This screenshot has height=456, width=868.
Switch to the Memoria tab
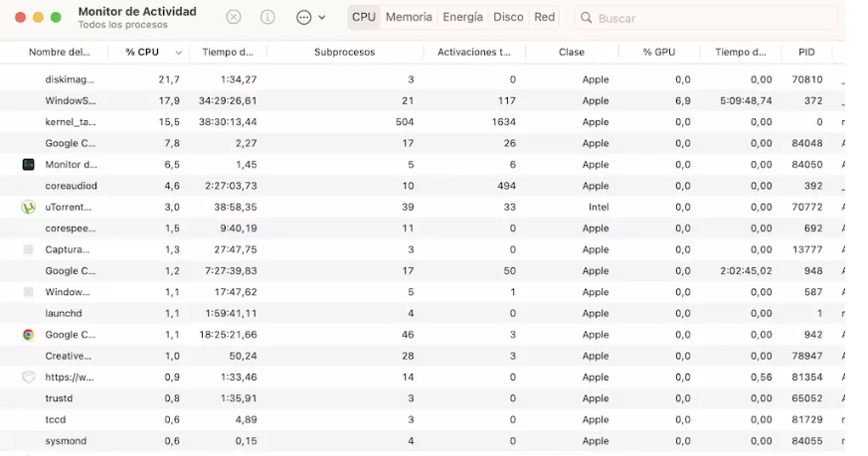[409, 17]
